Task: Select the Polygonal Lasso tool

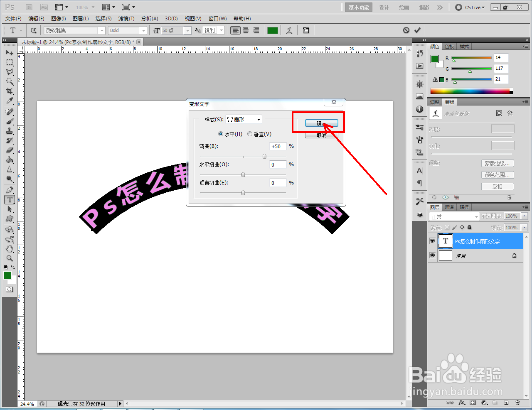Action: (x=10, y=72)
